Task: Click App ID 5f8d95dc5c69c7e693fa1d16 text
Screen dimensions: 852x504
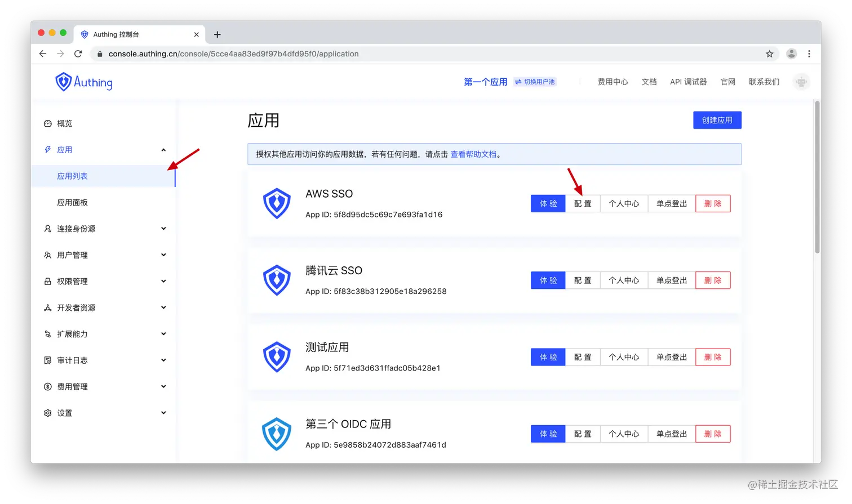Action: (374, 215)
